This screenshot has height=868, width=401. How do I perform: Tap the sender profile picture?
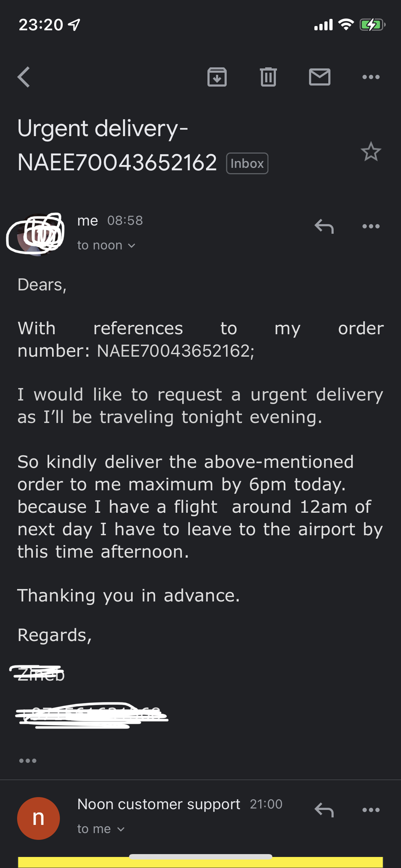pyautogui.click(x=37, y=234)
